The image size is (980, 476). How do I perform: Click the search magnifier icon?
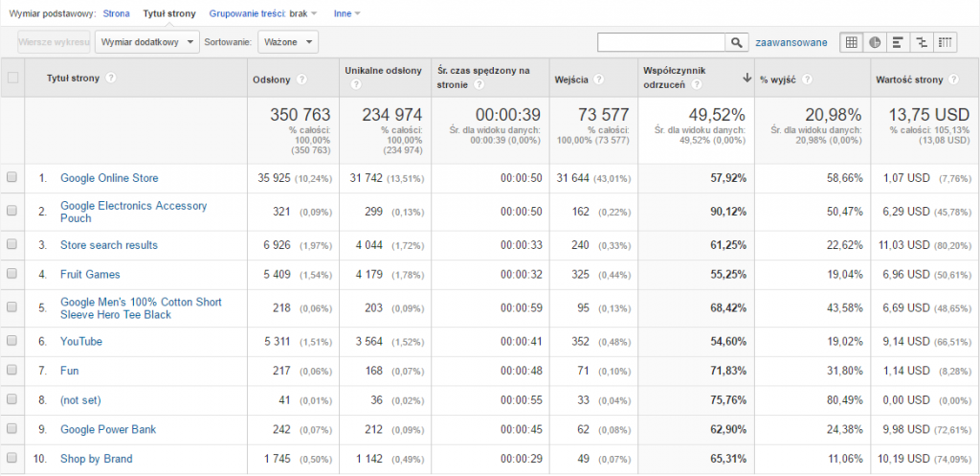pyautogui.click(x=736, y=42)
